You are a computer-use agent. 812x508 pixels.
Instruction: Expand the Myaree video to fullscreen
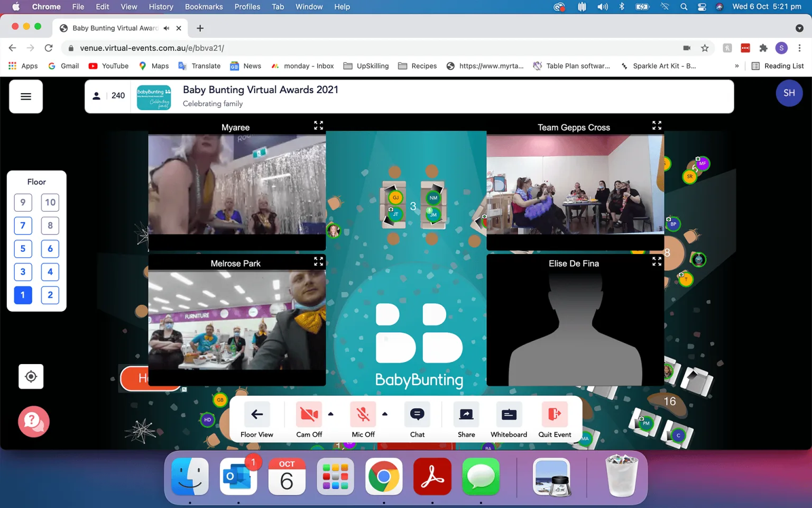(318, 125)
